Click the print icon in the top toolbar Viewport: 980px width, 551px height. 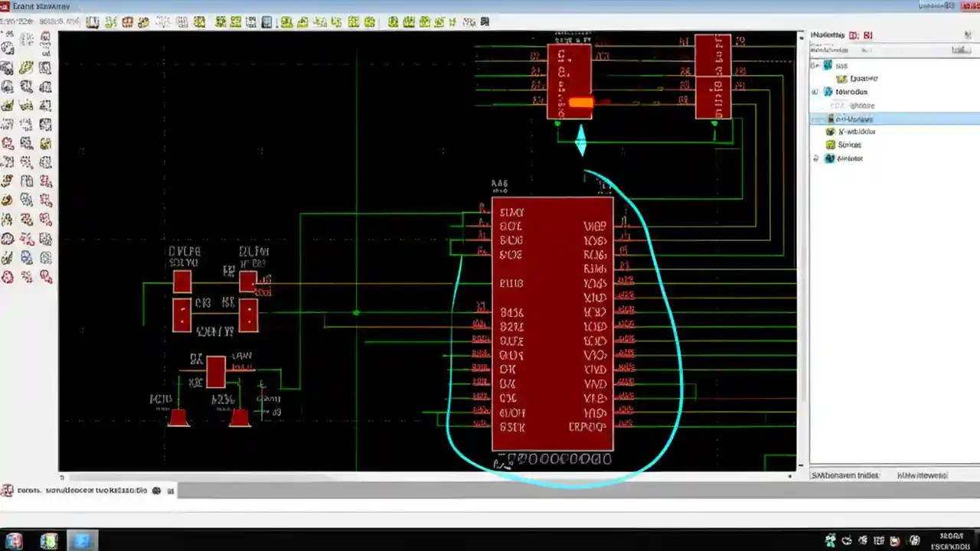click(x=92, y=21)
